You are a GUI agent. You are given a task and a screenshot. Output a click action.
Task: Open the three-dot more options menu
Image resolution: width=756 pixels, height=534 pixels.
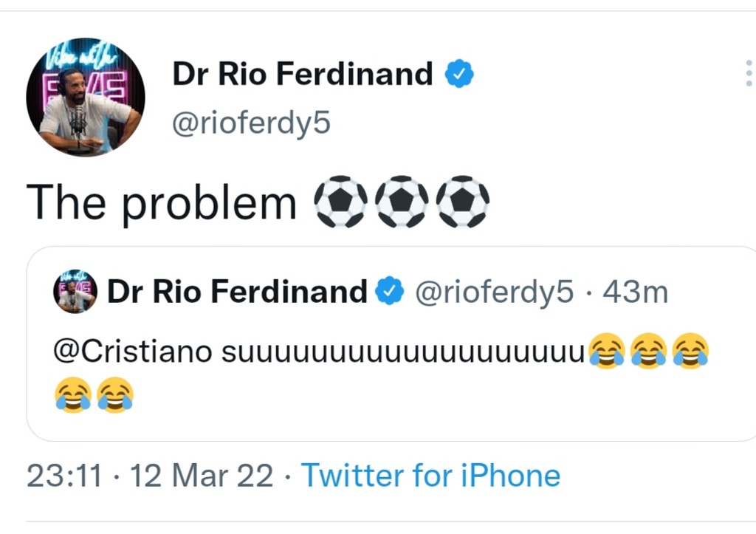pos(748,74)
